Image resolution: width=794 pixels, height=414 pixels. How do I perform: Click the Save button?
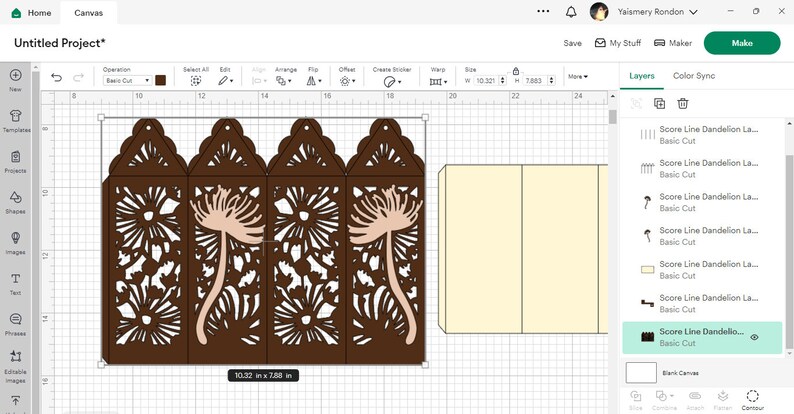pyautogui.click(x=572, y=44)
